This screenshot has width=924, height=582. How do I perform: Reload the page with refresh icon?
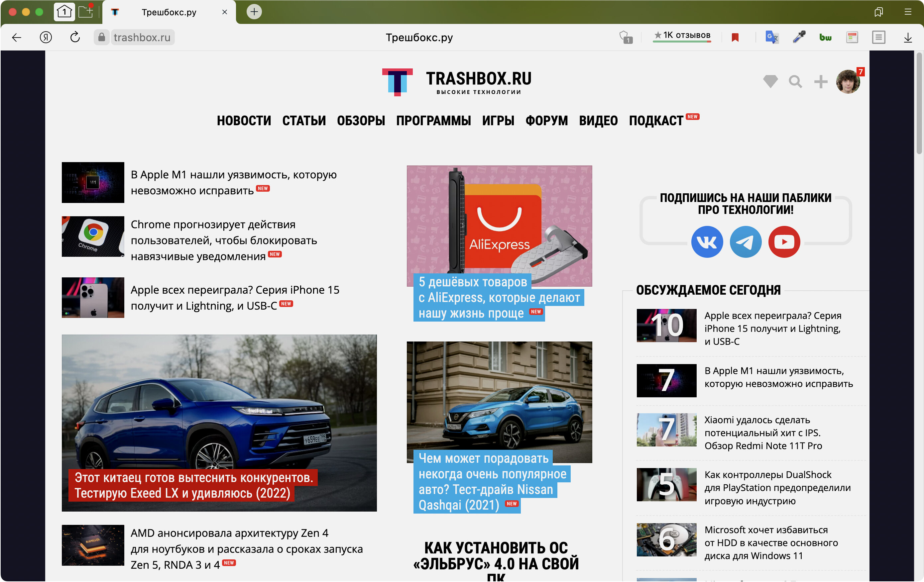(x=75, y=37)
